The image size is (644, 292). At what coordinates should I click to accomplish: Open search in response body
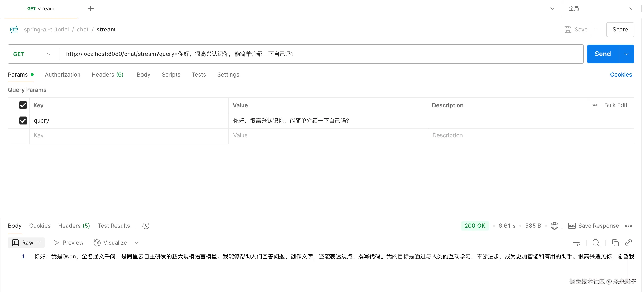tap(596, 242)
